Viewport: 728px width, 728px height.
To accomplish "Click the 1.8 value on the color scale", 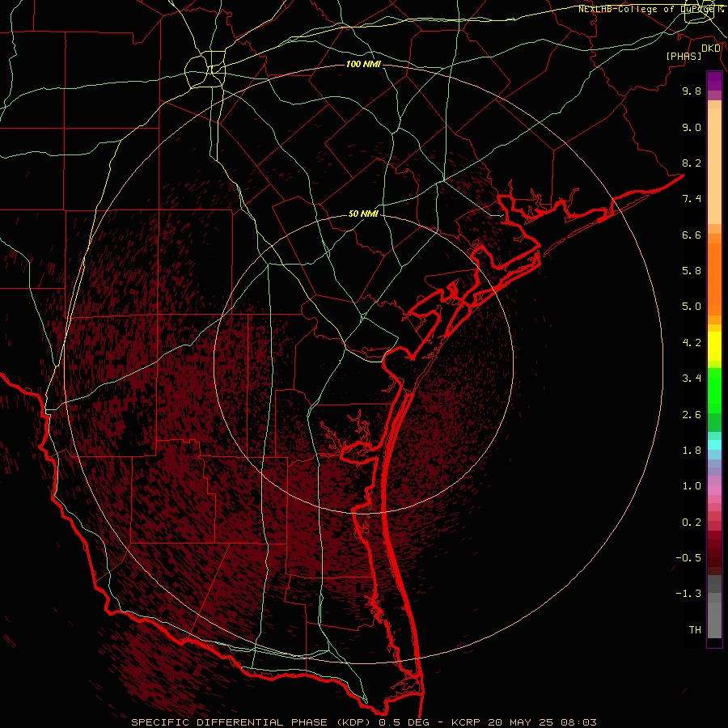I will [x=692, y=451].
